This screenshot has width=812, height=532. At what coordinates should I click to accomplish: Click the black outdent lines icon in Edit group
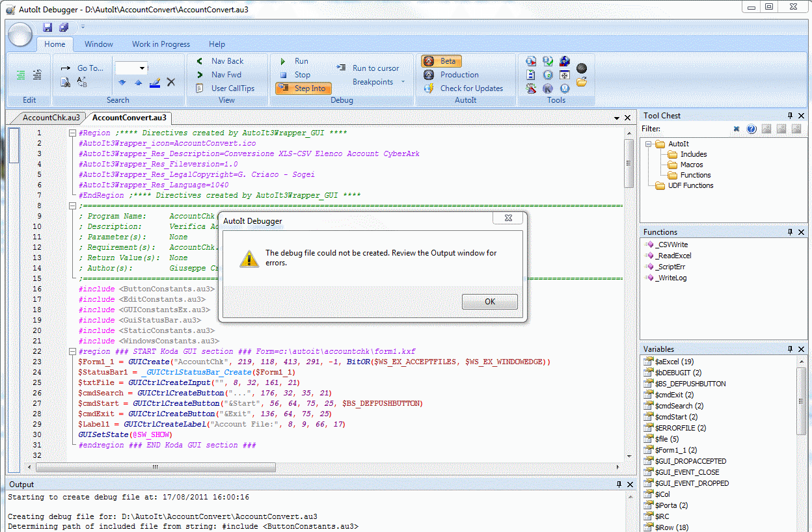click(38, 75)
